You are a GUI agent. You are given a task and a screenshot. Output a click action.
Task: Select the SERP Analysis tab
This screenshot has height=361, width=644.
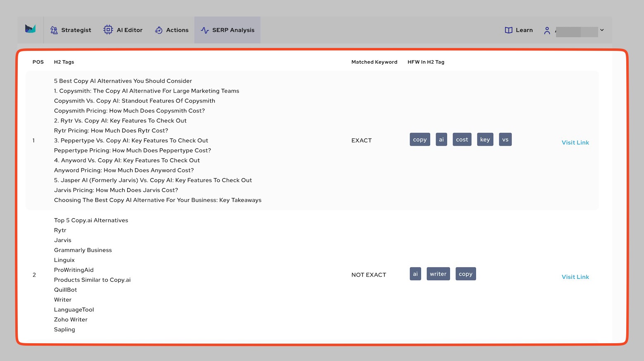pyautogui.click(x=228, y=30)
